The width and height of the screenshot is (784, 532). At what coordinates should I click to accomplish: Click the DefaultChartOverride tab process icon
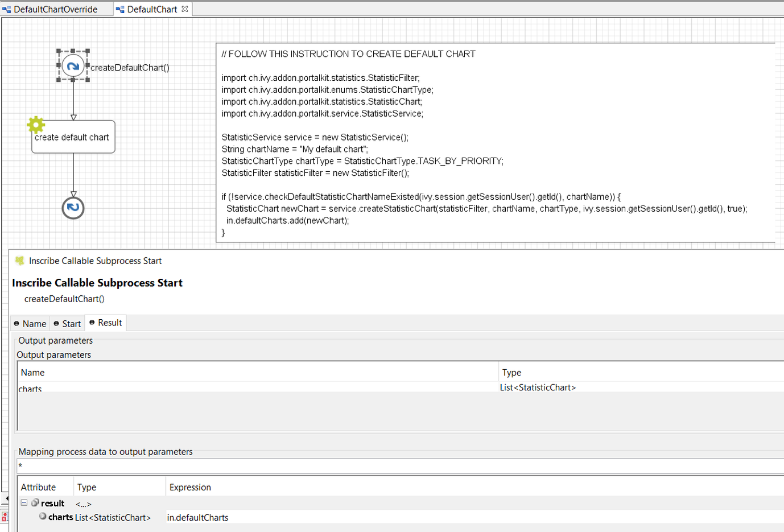pyautogui.click(x=7, y=10)
